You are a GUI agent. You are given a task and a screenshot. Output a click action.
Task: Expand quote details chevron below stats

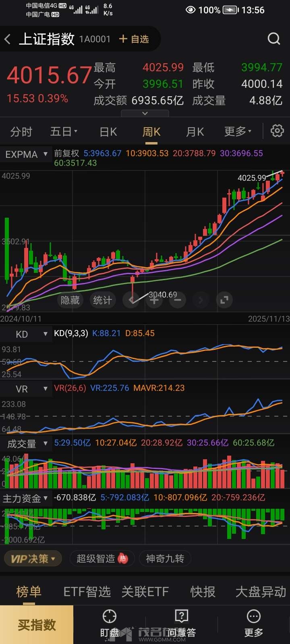coord(145,114)
